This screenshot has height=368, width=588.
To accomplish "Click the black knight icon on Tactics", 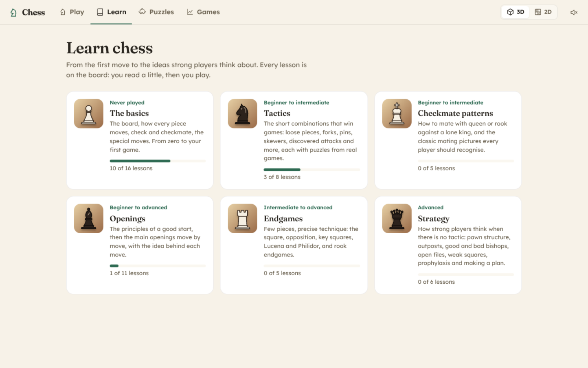I will tap(243, 114).
